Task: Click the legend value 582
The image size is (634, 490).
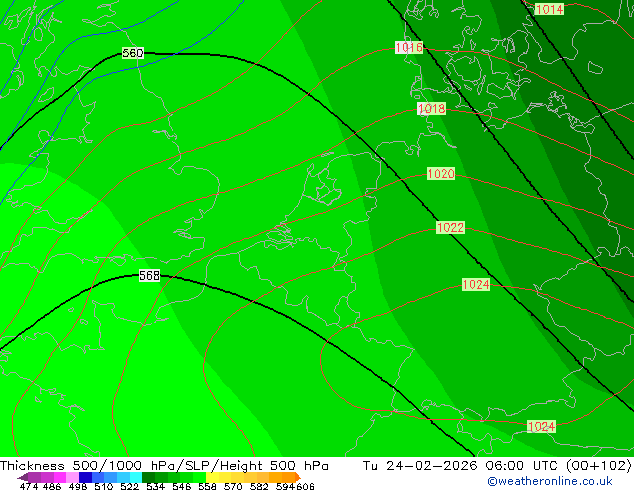Action: 259,486
